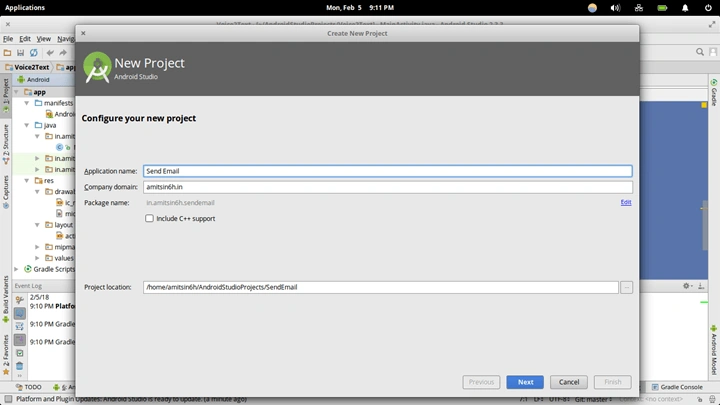
Task: Click weather indicator in top panel
Action: coord(592,8)
